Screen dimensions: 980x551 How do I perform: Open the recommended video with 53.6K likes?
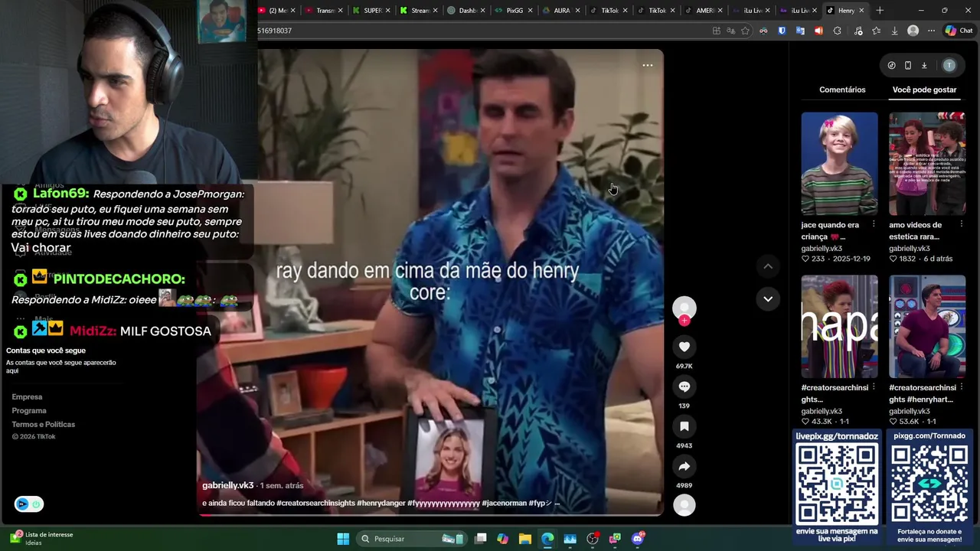[927, 327]
